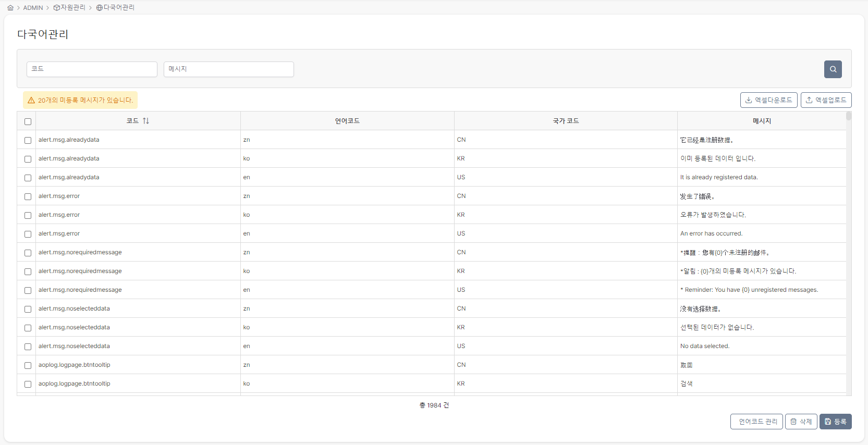
Task: Click the magnifier search button
Action: click(x=833, y=69)
